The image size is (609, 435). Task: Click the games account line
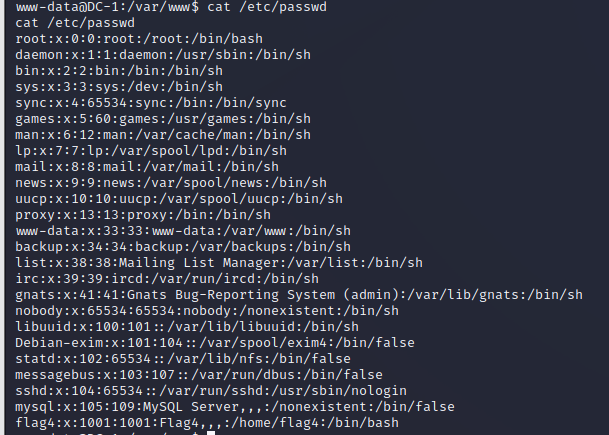click(x=163, y=117)
